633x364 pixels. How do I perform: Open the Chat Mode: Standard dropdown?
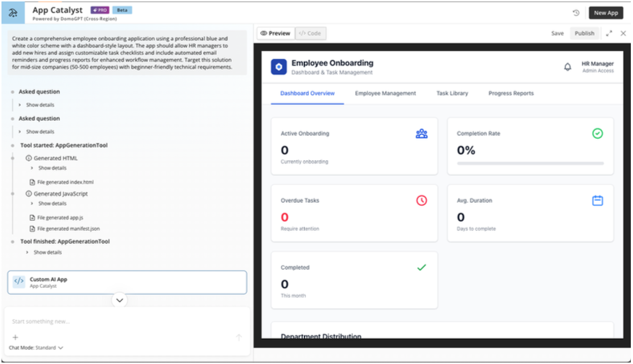coord(36,347)
